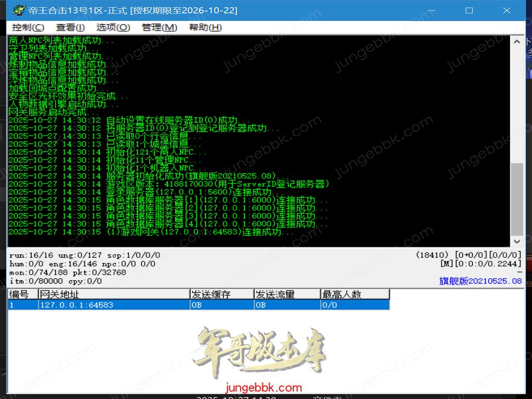
Task: Click the log scrollbar down arrow
Action: coord(517,242)
